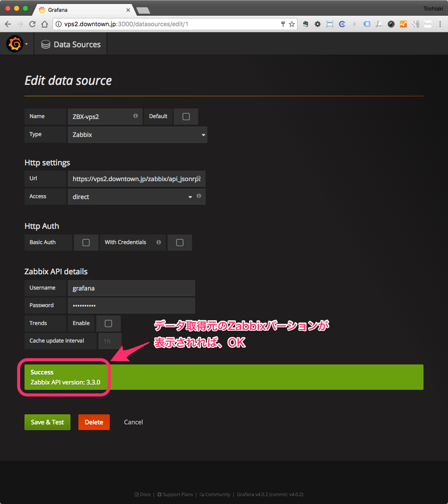Click the screen capture extension icon
The width and height of the screenshot is (448, 504).
coord(330,24)
